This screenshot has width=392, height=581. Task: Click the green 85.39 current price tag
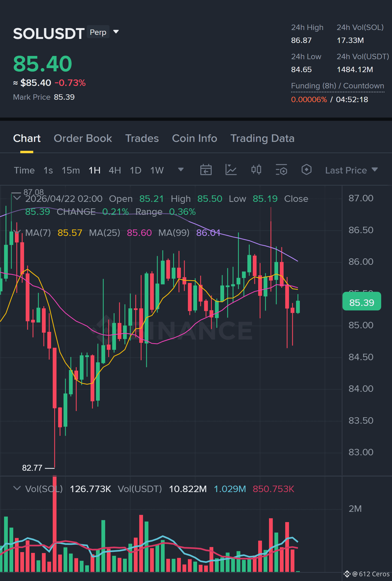click(362, 301)
